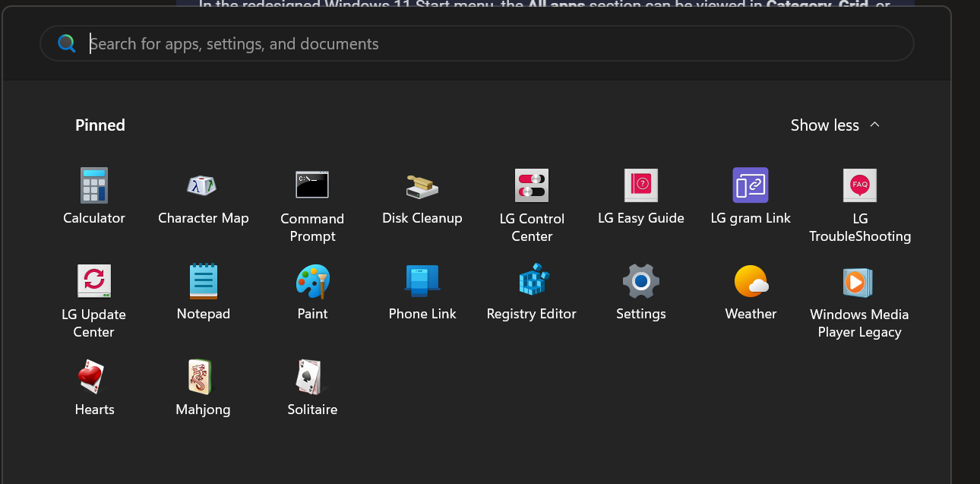This screenshot has width=980, height=484.
Task: Open LG Control Center icon
Action: tap(532, 185)
